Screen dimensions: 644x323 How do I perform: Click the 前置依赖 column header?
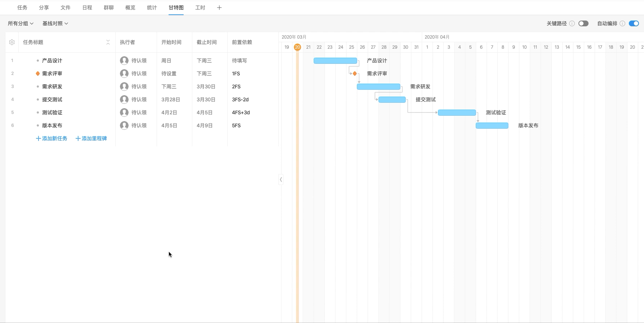242,42
